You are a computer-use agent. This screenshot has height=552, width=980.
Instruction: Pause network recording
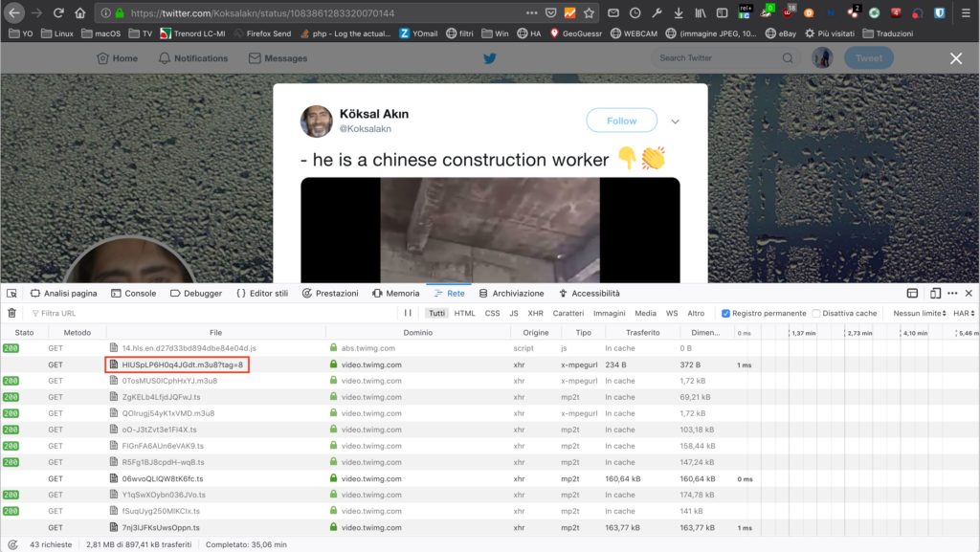[408, 313]
